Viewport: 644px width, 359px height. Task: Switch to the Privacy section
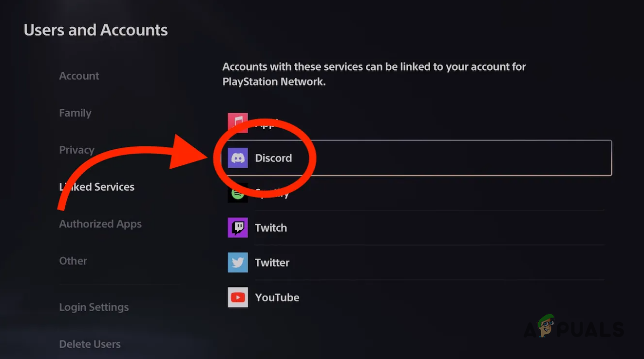(76, 150)
